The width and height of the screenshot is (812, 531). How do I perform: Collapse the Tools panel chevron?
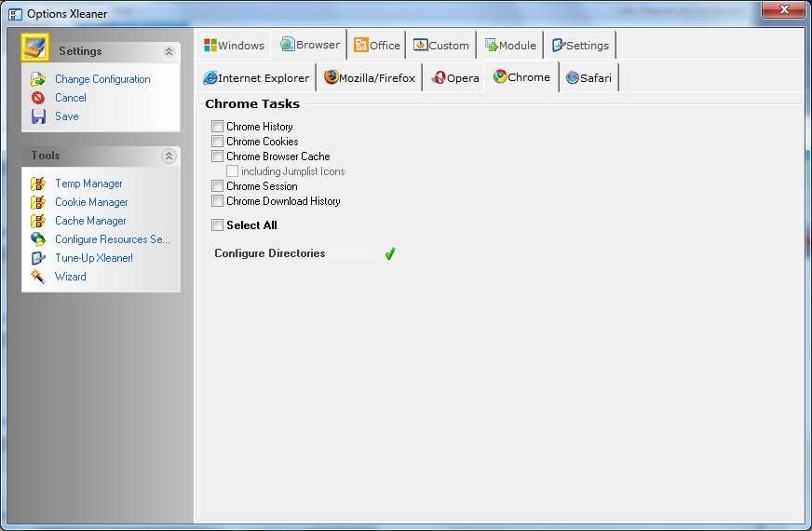pos(169,156)
